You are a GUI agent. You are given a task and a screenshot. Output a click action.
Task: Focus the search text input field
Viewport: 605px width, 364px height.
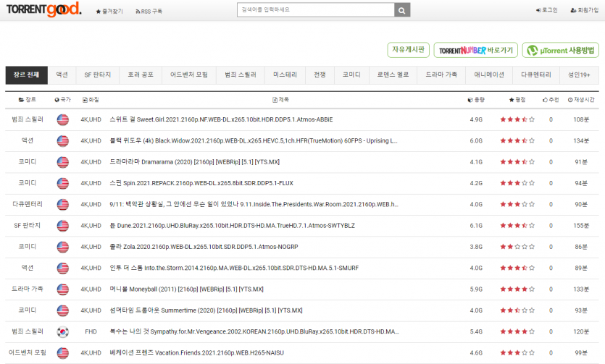315,10
